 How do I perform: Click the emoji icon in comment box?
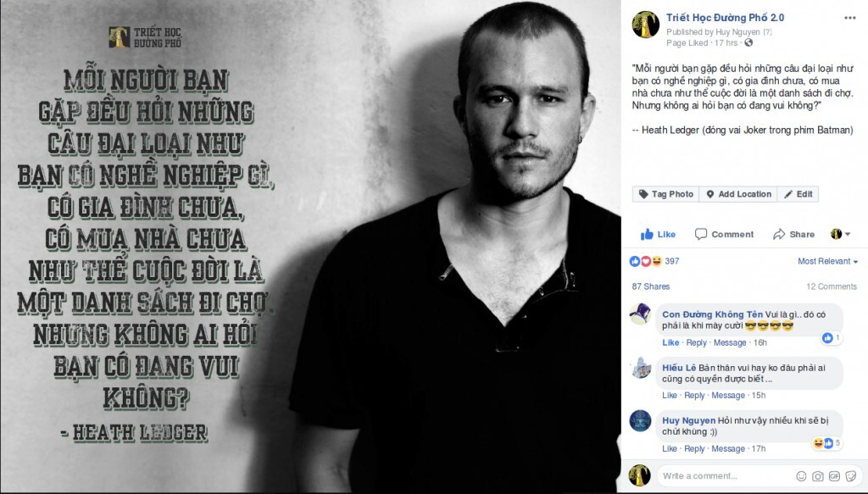[x=801, y=475]
